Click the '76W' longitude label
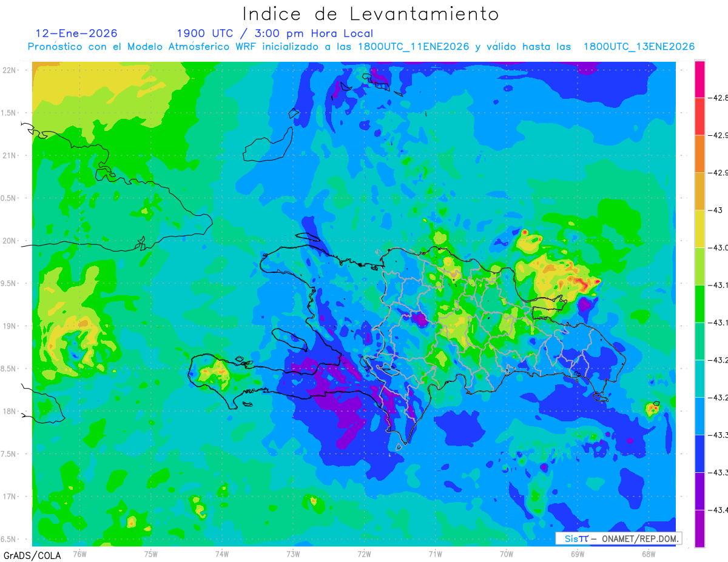 click(x=79, y=554)
